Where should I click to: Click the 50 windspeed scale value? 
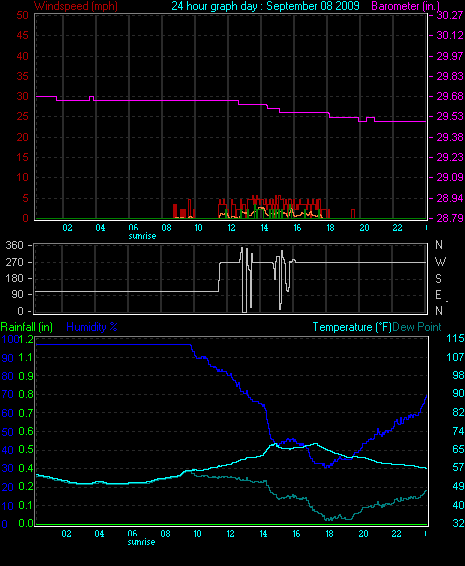(22, 15)
